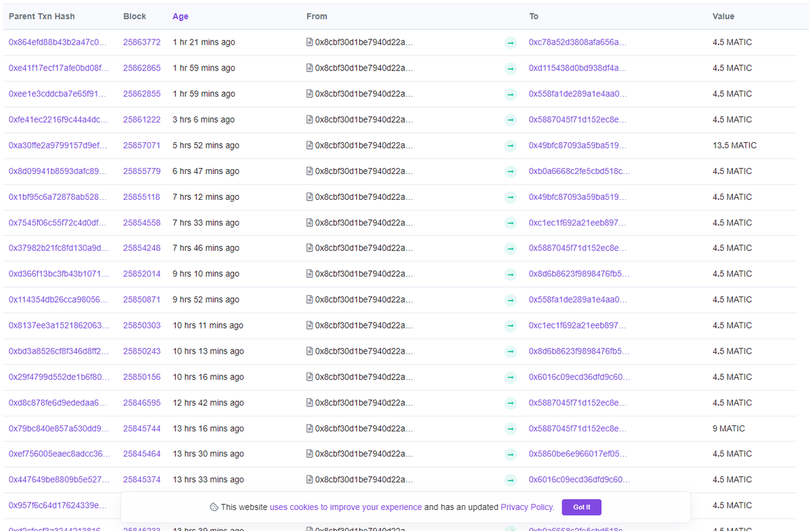Open transaction hash 0x8d09941b8593dafc89...
Viewport: 812px width, 531px height.
(58, 171)
